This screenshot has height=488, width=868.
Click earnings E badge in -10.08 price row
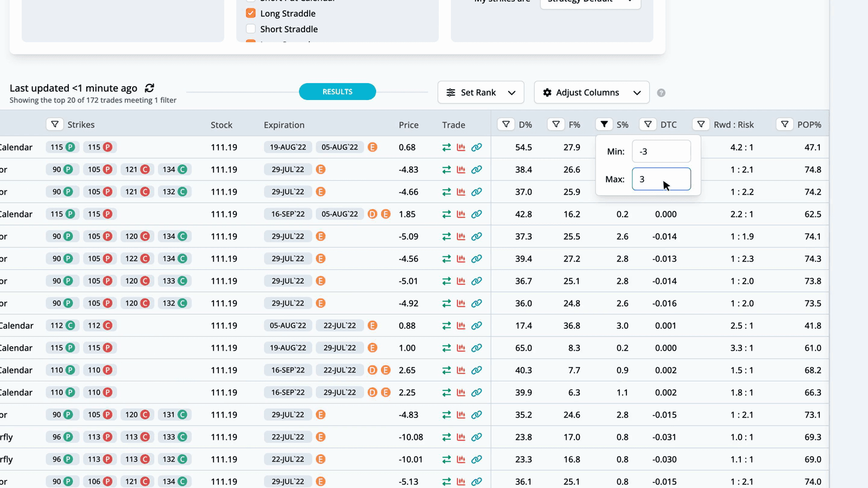(321, 437)
